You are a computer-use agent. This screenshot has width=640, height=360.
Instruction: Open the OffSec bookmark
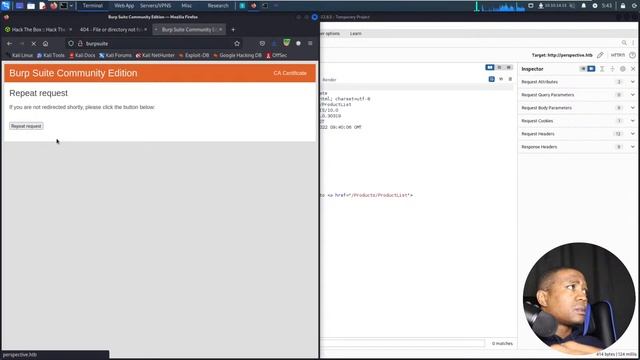point(277,55)
